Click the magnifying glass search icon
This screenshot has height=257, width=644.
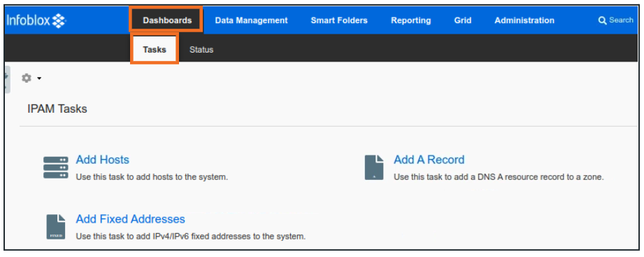pos(602,20)
